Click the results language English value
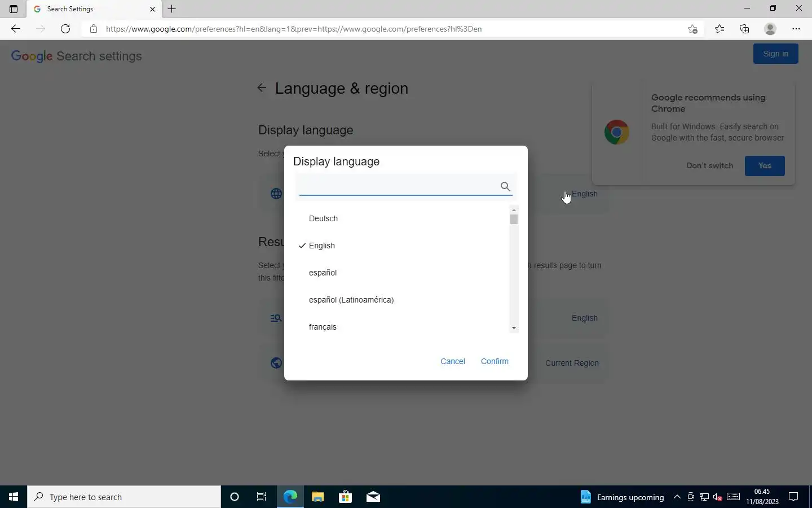 pos(584,318)
